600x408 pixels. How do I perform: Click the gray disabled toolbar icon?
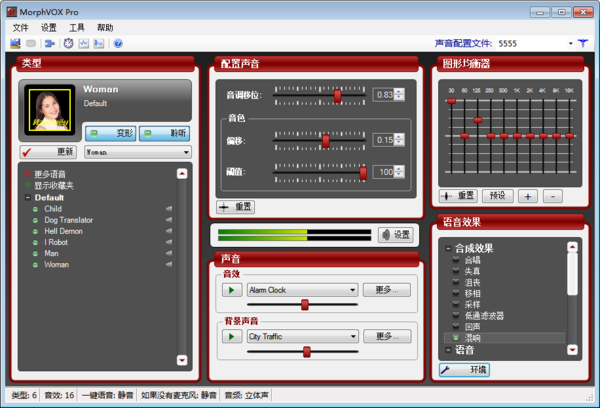31,44
